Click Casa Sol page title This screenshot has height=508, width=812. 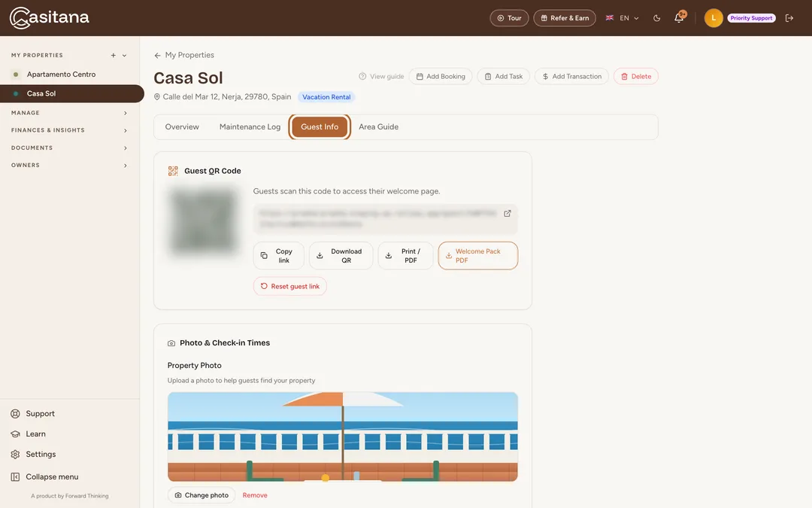coord(188,78)
